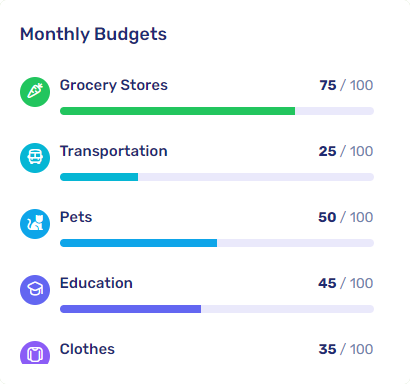Click the 25 / 100 transportation amount
The image size is (410, 384).
click(x=346, y=151)
